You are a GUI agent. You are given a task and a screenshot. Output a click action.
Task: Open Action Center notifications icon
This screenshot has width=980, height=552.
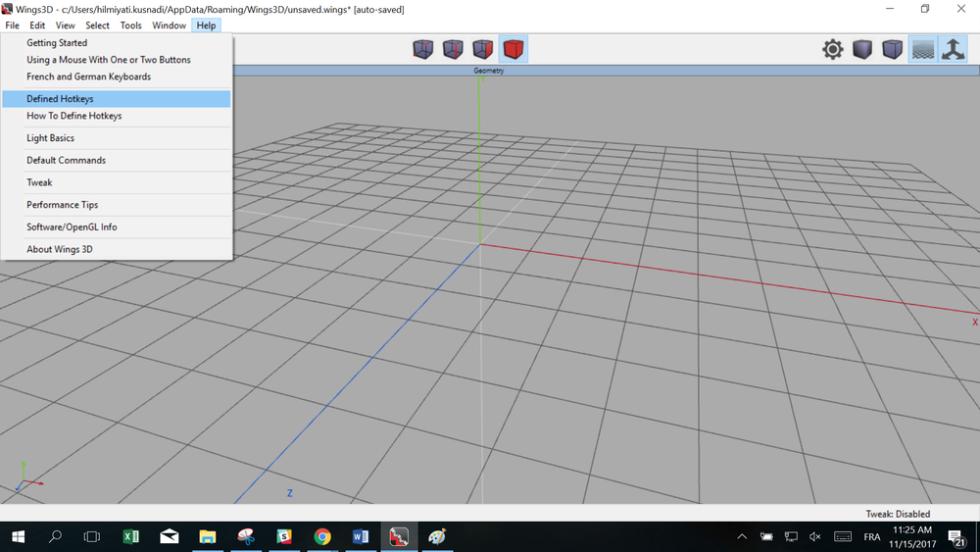[955, 537]
